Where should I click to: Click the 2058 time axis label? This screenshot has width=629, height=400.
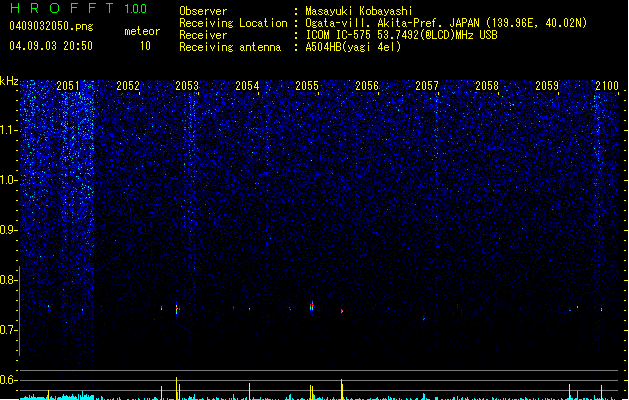(487, 86)
